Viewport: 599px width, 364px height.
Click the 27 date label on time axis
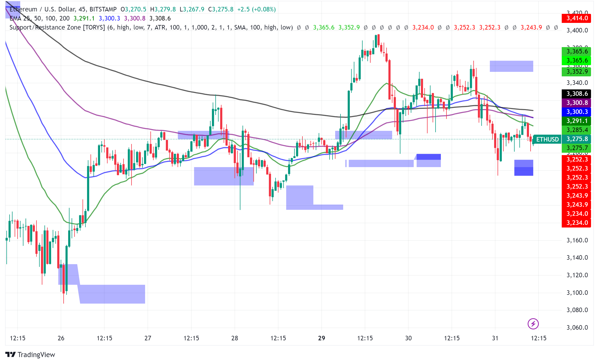[148, 338]
